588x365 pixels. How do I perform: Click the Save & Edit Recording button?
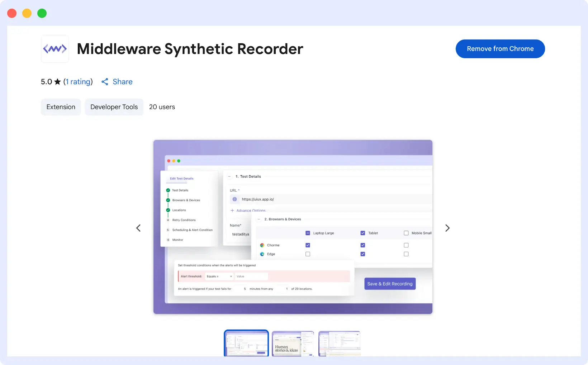click(390, 283)
